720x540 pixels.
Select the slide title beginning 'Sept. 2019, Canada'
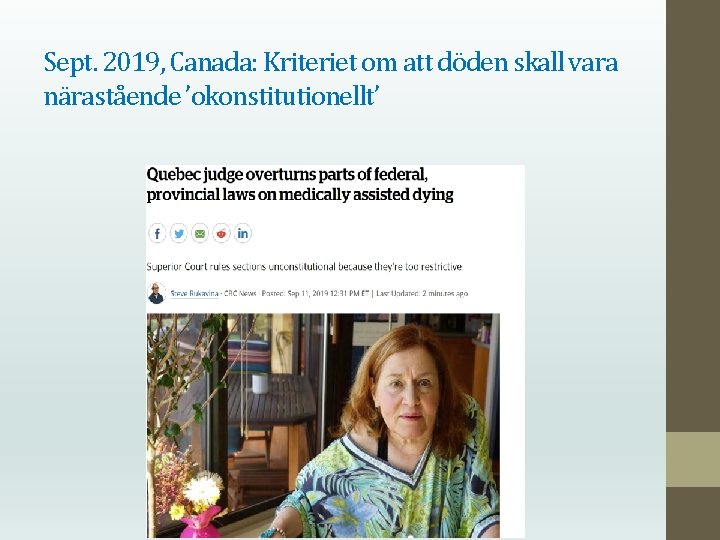[331, 79]
